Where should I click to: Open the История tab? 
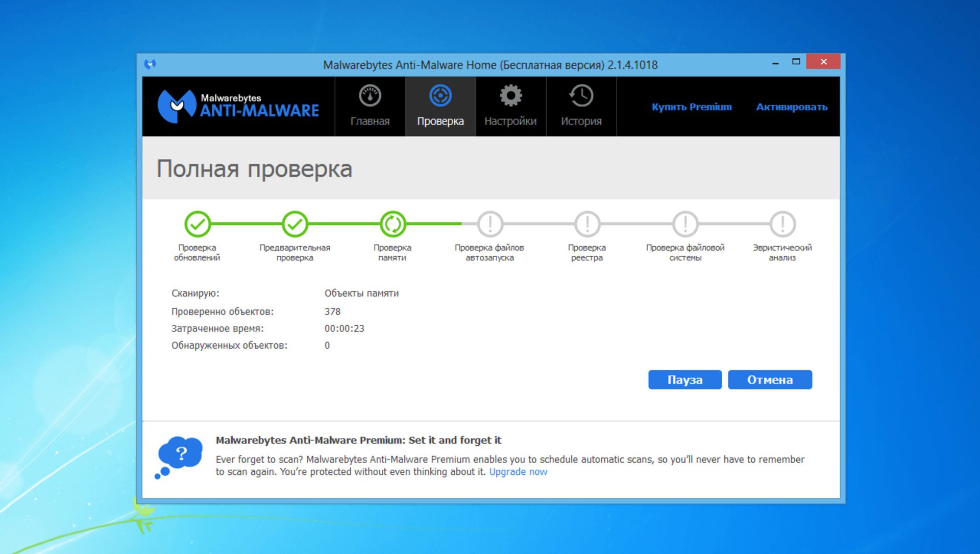tap(580, 121)
